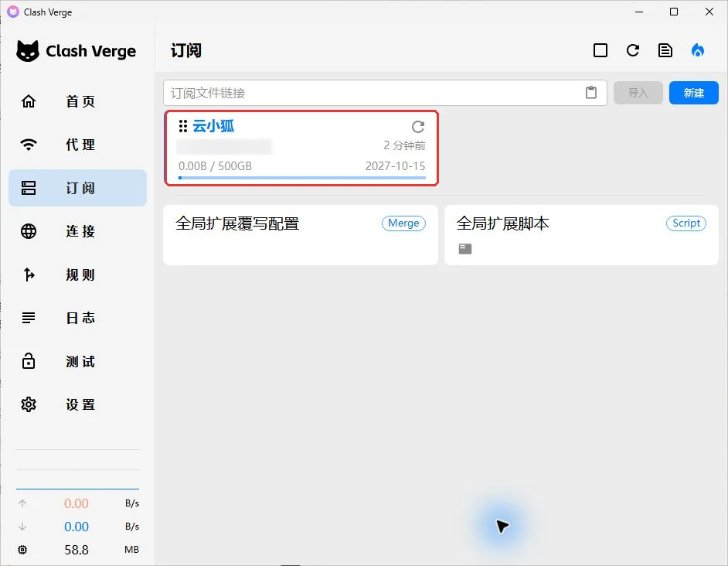Click the blue 0.00 download speed value
Viewport: 728px width, 566px height.
[x=77, y=527]
